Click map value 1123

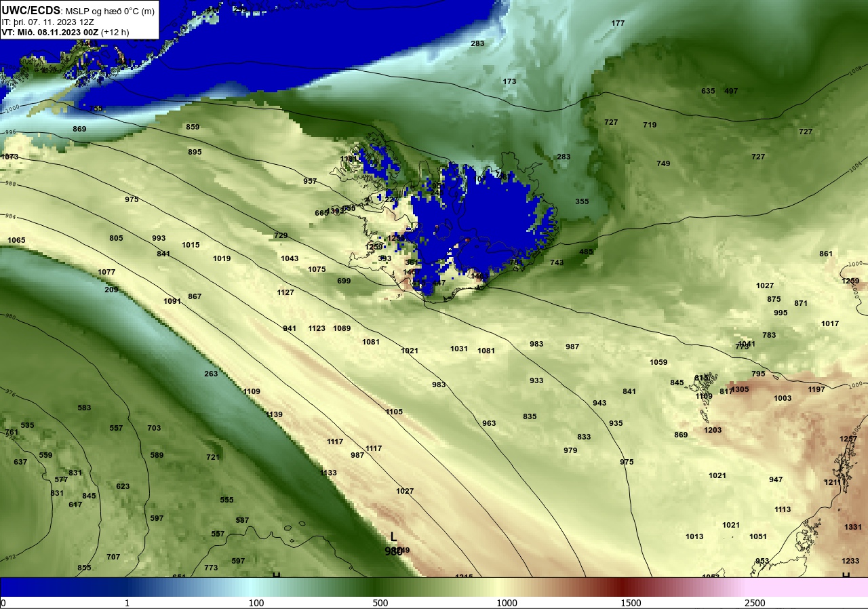coord(317,328)
